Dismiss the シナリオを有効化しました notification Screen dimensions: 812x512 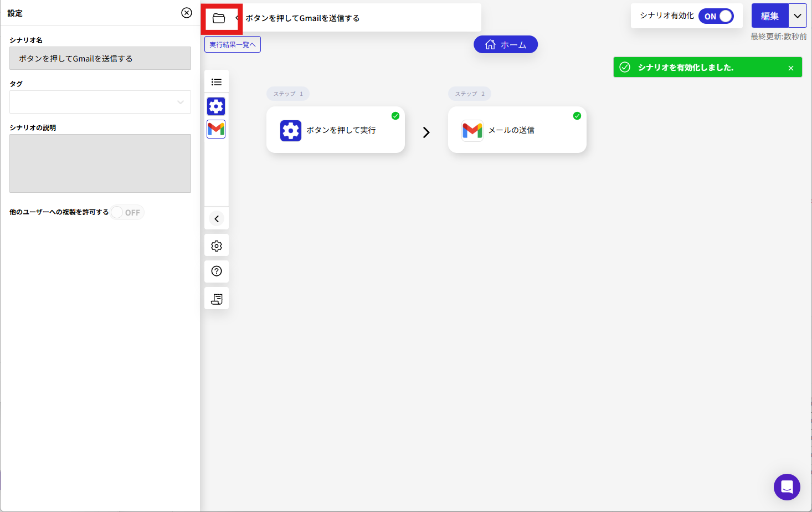point(791,68)
